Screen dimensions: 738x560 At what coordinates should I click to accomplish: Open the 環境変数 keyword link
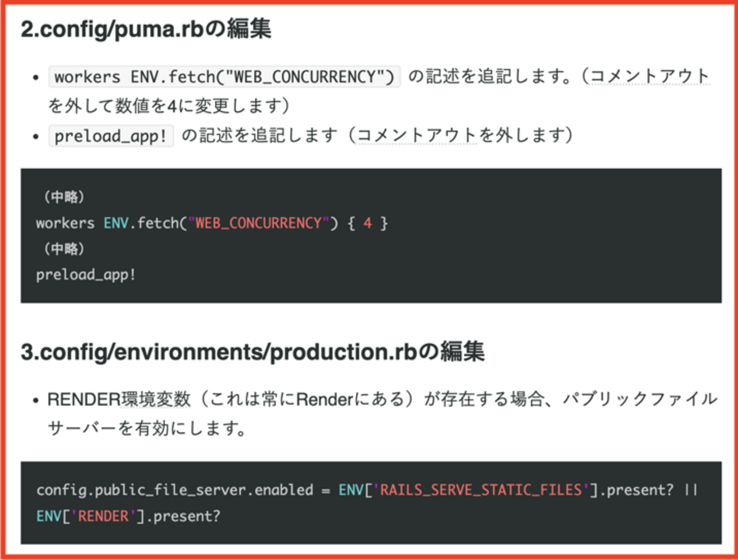tap(156, 399)
